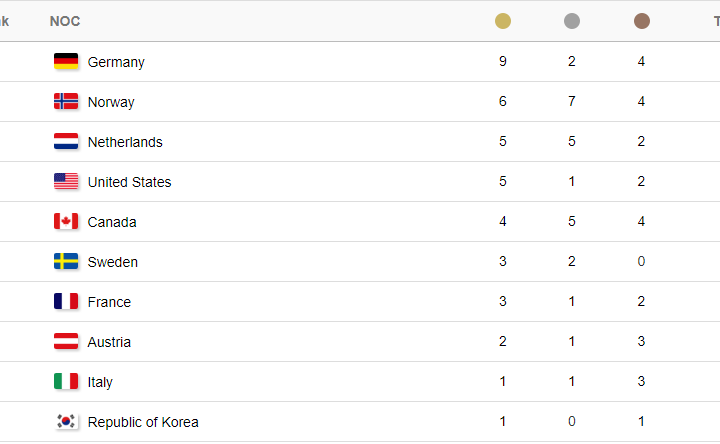Click the Sweden flag icon

click(x=66, y=261)
